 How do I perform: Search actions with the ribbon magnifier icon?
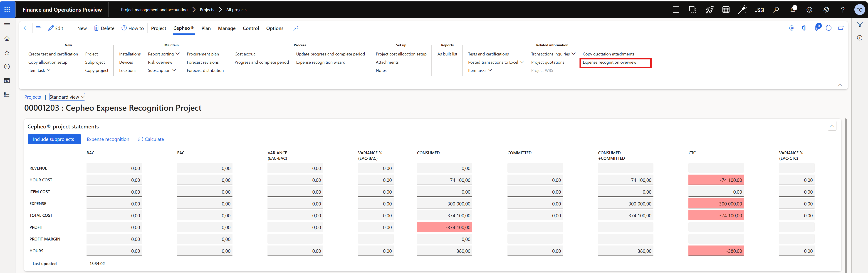coord(296,28)
